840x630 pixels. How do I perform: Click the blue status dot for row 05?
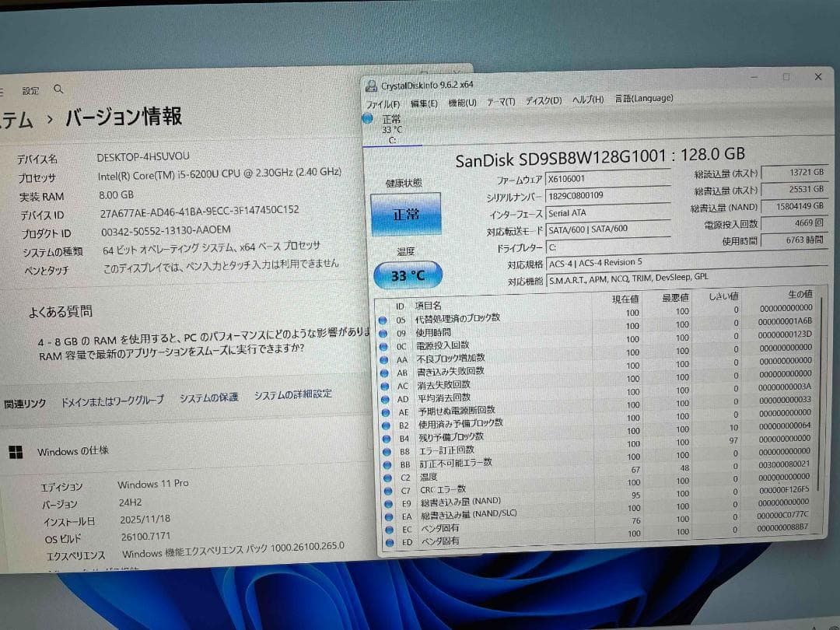pyautogui.click(x=383, y=320)
